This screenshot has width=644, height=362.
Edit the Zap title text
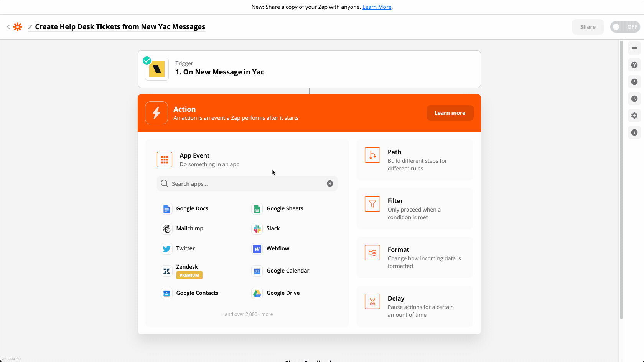tap(120, 27)
